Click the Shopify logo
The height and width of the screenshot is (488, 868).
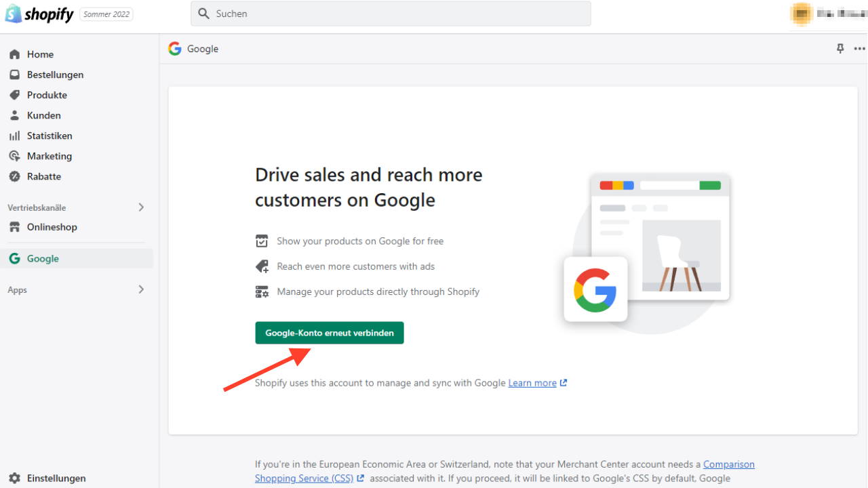tap(39, 14)
